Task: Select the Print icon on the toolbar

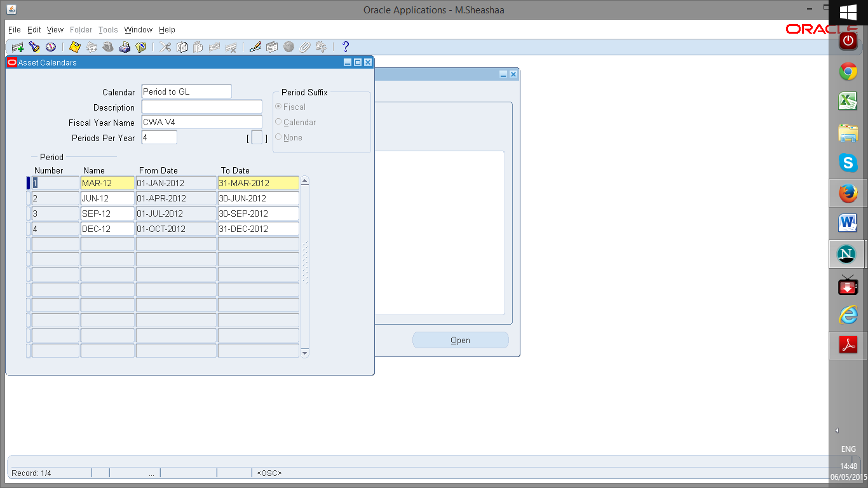Action: click(125, 46)
